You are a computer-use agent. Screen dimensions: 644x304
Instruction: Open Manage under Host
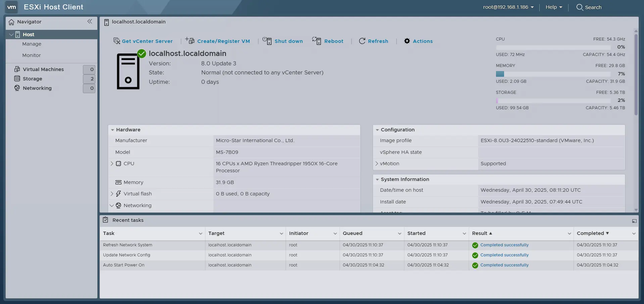point(32,44)
